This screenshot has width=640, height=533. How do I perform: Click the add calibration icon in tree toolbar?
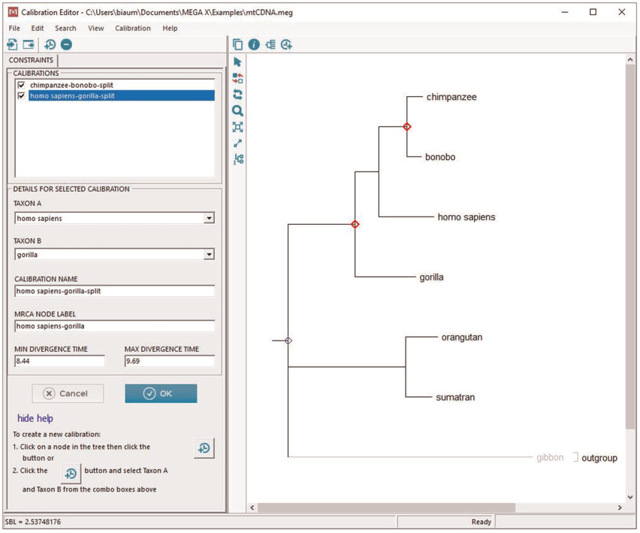287,44
